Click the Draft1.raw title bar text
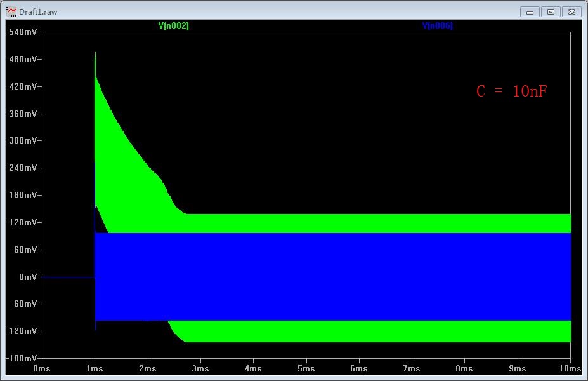Viewport: 588px width, 381px height. point(38,12)
